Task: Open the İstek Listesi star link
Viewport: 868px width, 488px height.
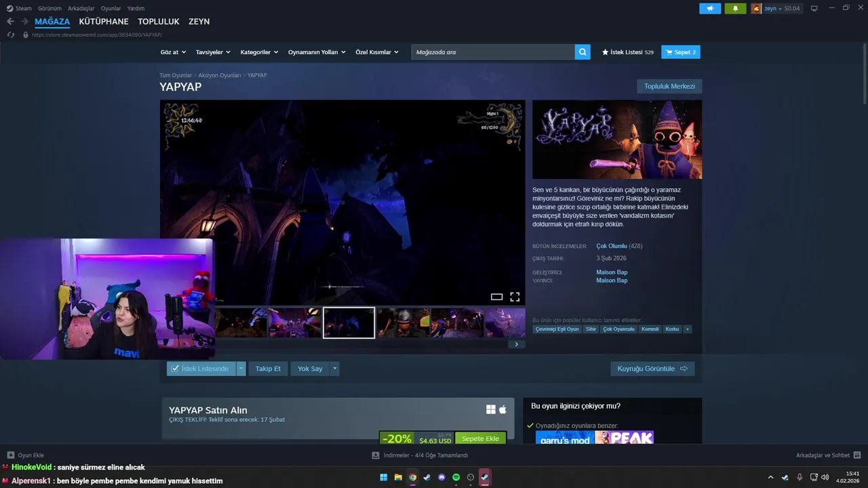Action: tap(627, 52)
